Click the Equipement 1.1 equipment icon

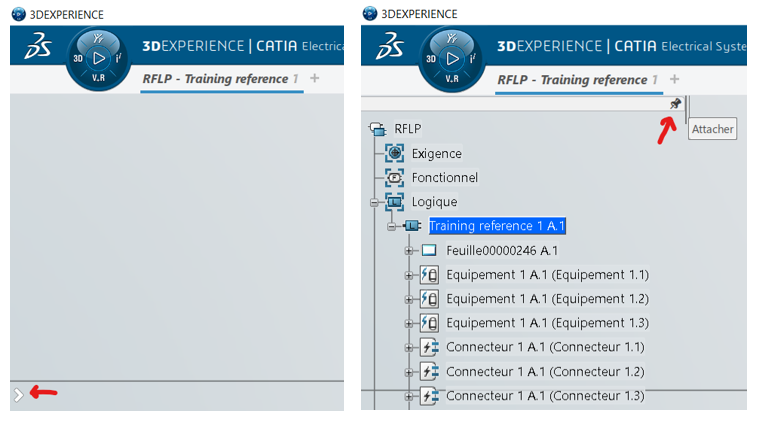point(429,274)
